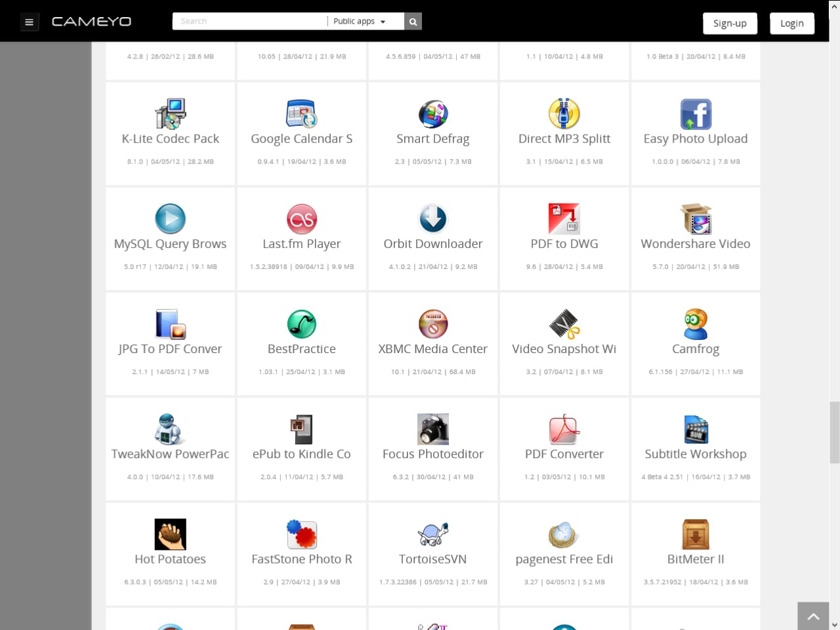Select the Camfrog icon
This screenshot has width=840, height=630.
point(696,324)
